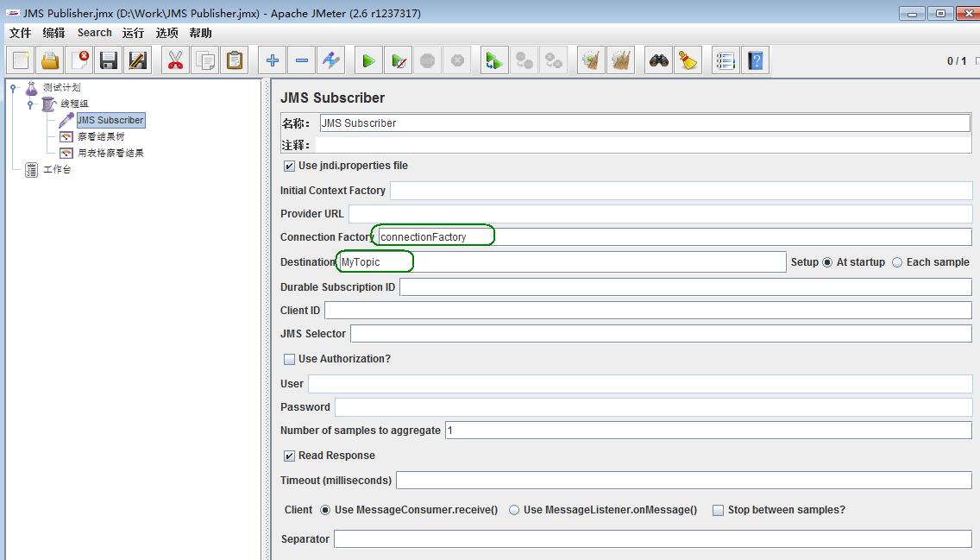Click the Open folder icon in toolbar
This screenshot has height=560, width=980.
(50, 60)
